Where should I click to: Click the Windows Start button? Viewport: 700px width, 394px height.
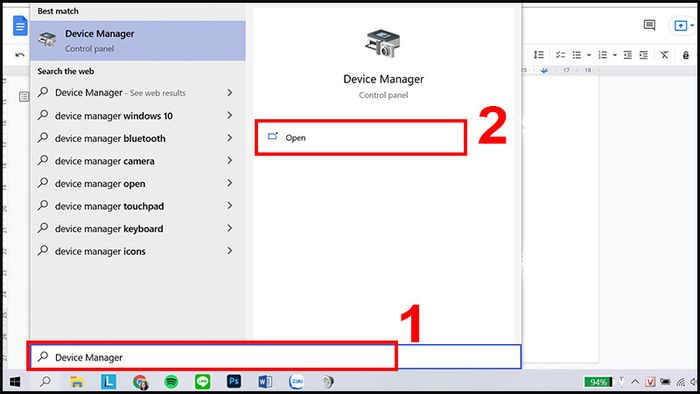click(x=15, y=382)
